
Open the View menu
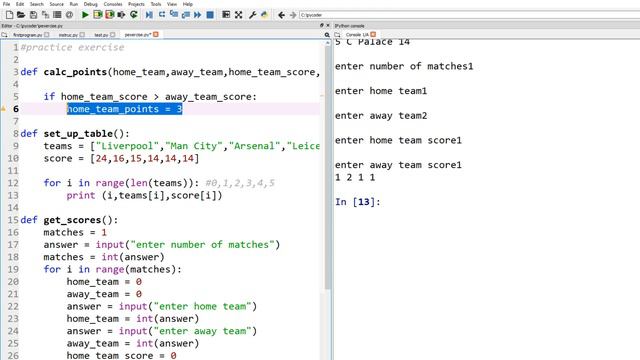tap(172, 4)
